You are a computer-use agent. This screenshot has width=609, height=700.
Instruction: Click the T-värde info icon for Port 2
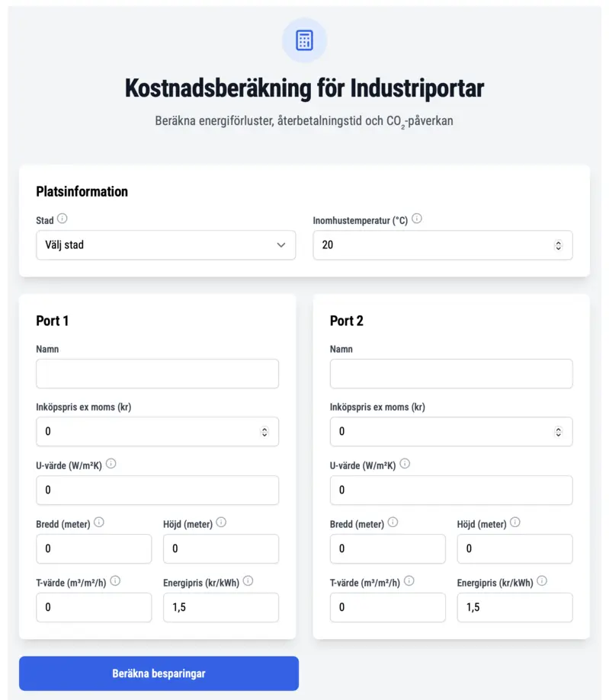409,580
